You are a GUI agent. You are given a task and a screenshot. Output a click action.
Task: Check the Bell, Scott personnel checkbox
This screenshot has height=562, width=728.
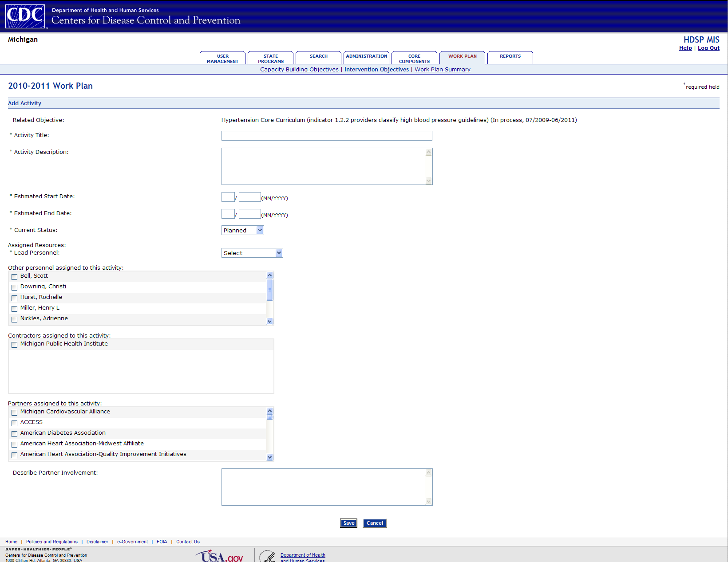pyautogui.click(x=15, y=277)
